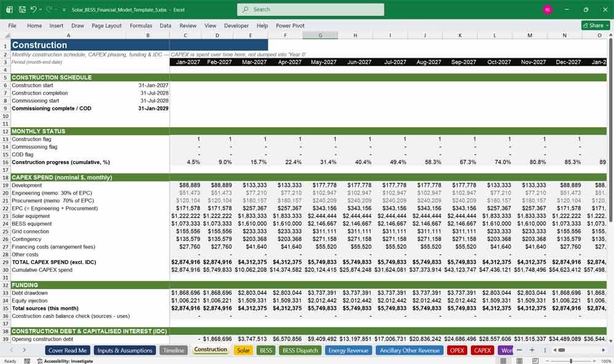Screen dimensions: 614x364
Task: Select the Jan-2027 period header cell
Action: [x=185, y=62]
